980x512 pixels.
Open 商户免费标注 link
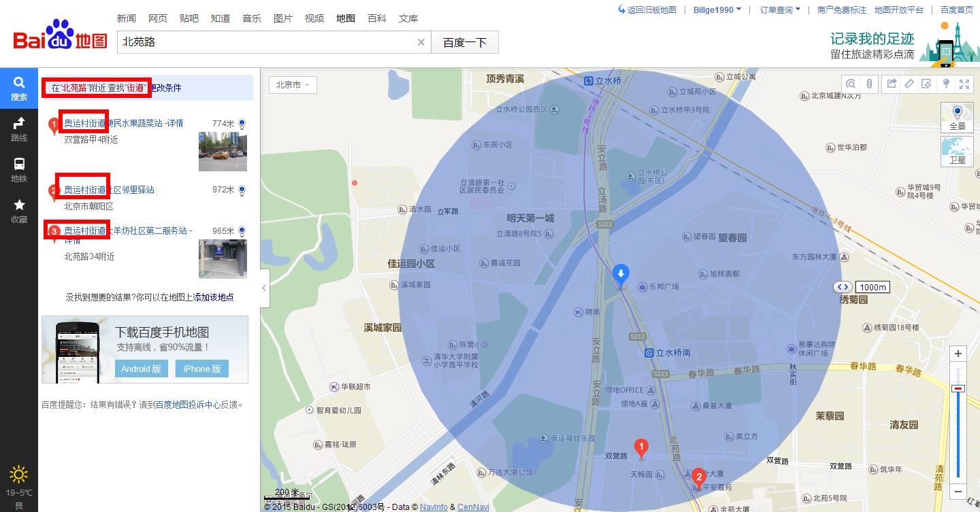(x=842, y=10)
